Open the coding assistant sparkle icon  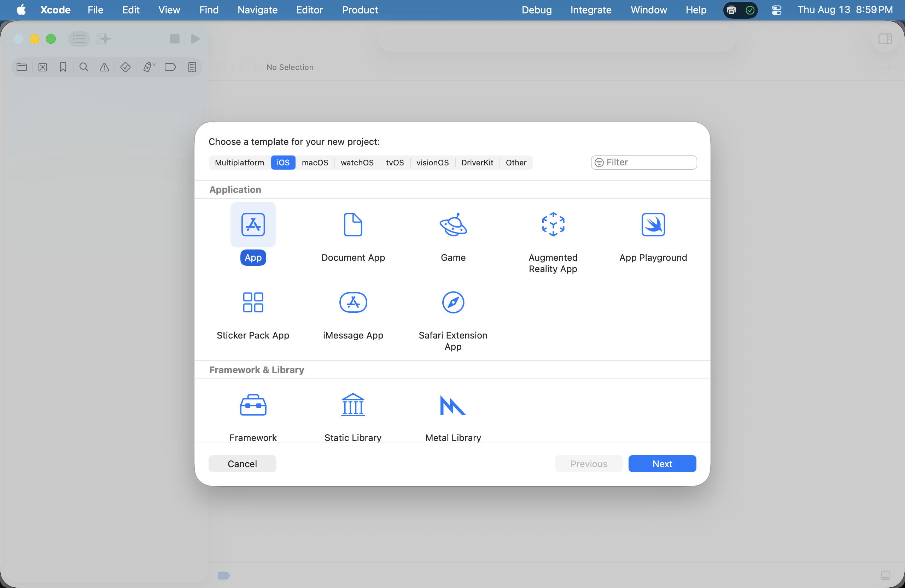coord(103,39)
